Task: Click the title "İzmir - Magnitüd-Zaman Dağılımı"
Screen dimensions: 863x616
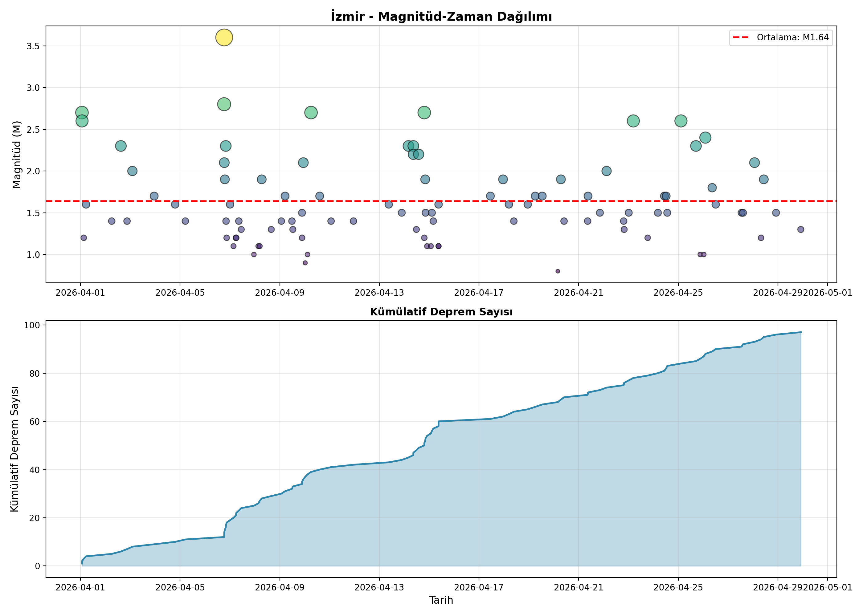Action: tap(441, 16)
